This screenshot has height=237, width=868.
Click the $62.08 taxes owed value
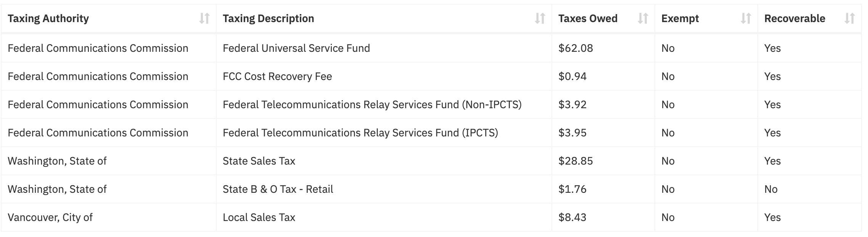point(575,48)
